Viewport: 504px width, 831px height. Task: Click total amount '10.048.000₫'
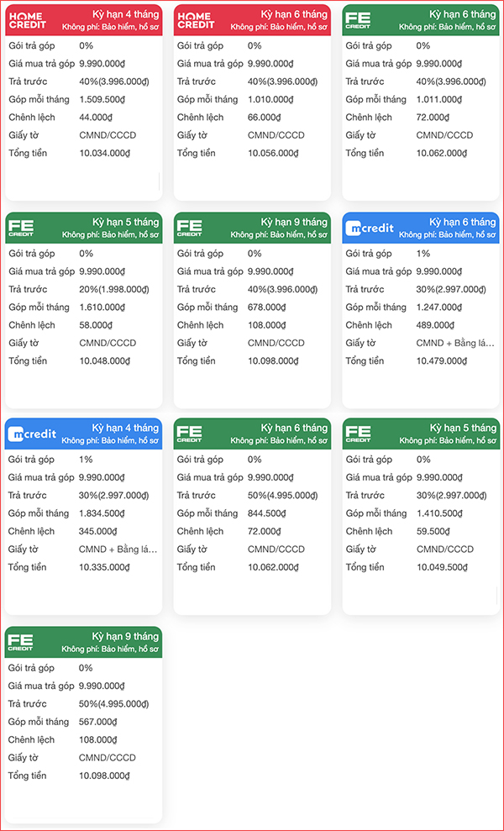[104, 361]
